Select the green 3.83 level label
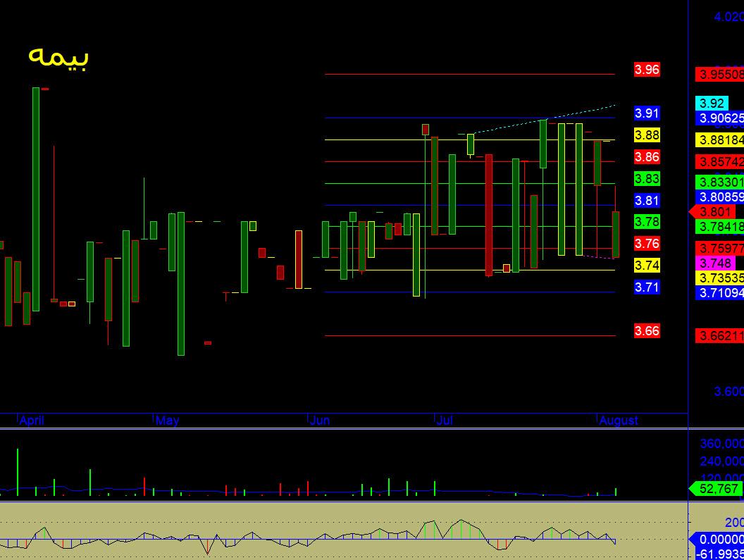744x560 pixels. [647, 179]
